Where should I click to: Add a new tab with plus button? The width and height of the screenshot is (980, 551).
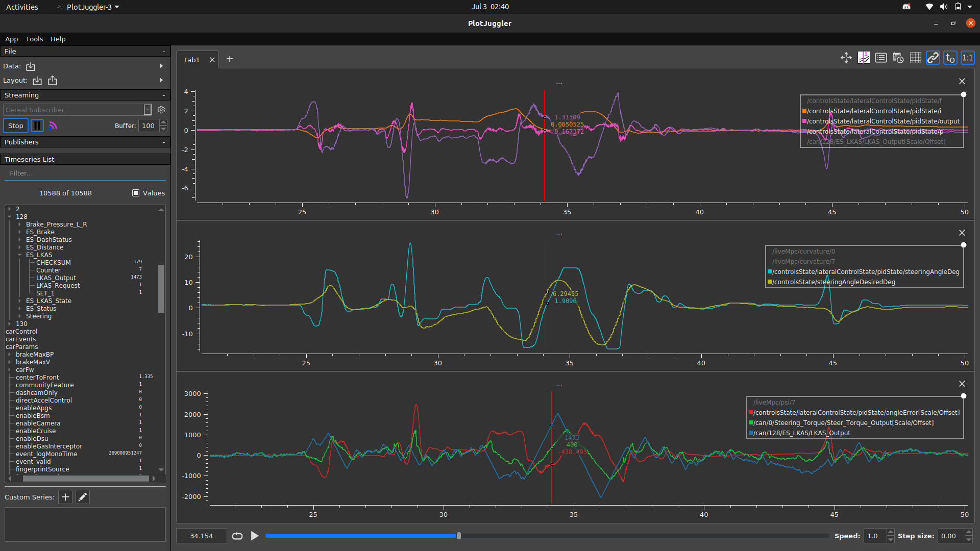coord(230,59)
